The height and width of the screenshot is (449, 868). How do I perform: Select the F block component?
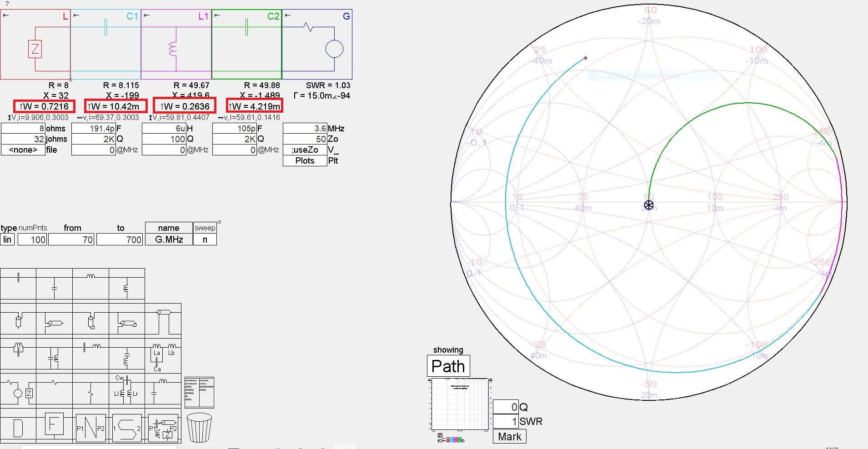pyautogui.click(x=54, y=426)
